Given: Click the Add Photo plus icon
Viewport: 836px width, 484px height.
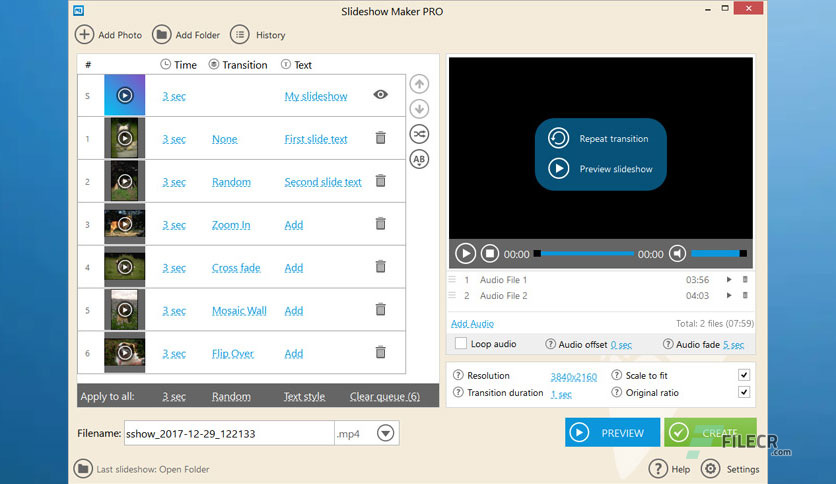Looking at the screenshot, I should 84,35.
